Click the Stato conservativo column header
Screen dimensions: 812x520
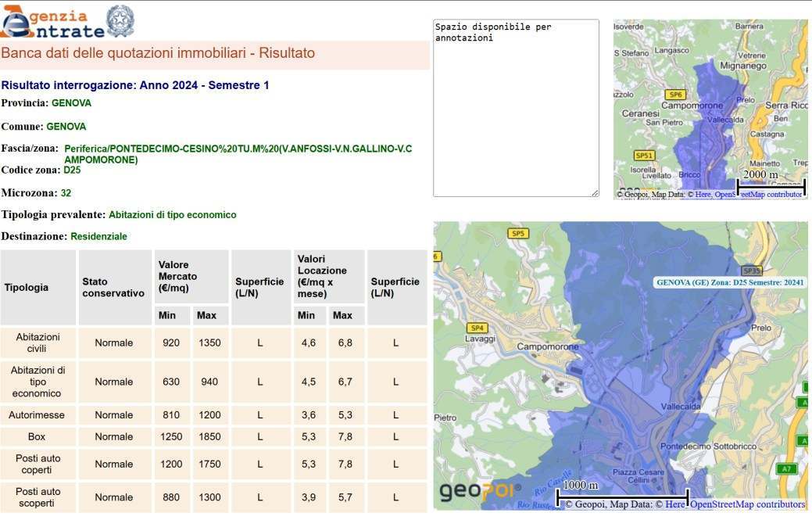point(113,287)
